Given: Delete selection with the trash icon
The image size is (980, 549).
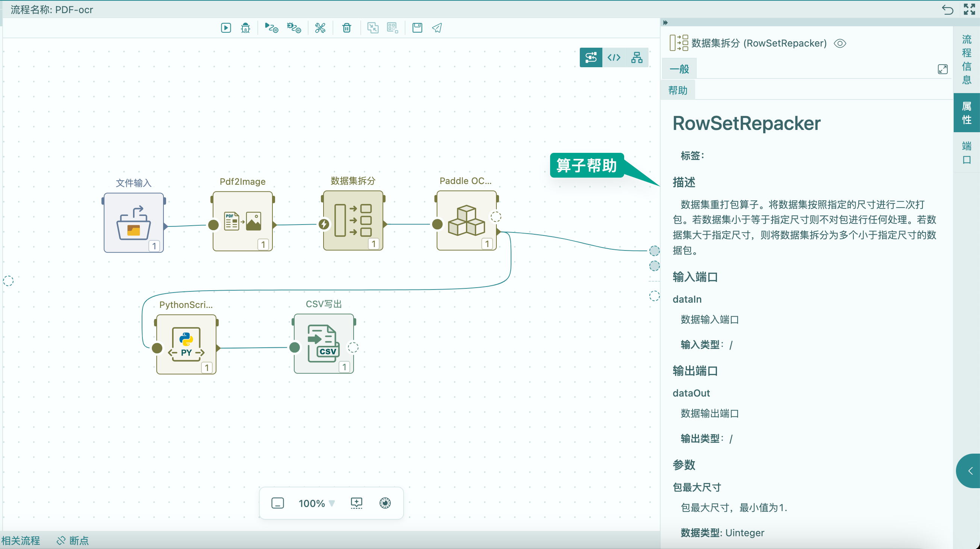Looking at the screenshot, I should (346, 28).
